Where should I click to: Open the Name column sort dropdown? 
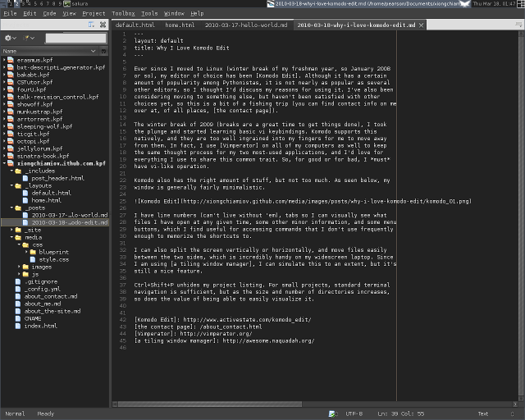93,51
